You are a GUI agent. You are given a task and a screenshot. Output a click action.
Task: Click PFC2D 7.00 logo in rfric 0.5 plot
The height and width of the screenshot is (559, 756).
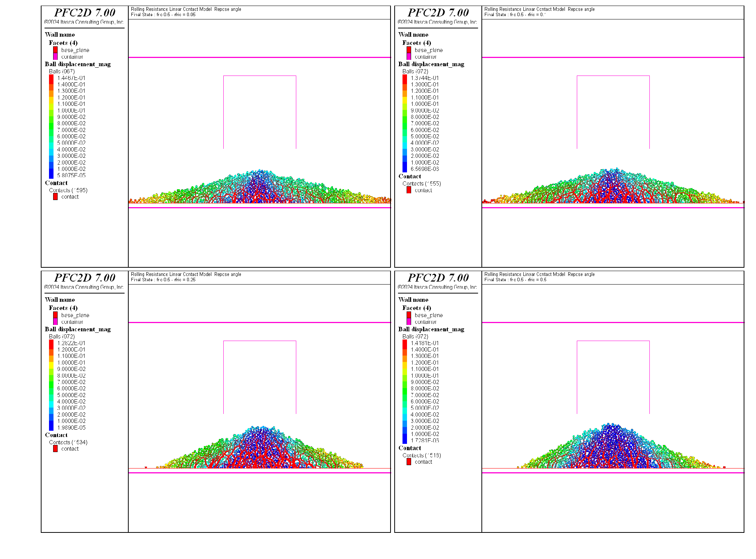tap(438, 277)
